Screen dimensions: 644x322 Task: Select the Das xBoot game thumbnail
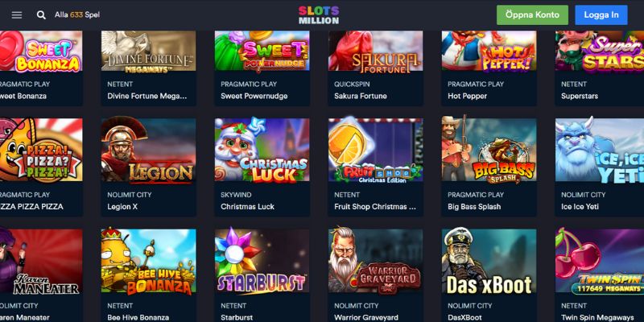tap(489, 261)
